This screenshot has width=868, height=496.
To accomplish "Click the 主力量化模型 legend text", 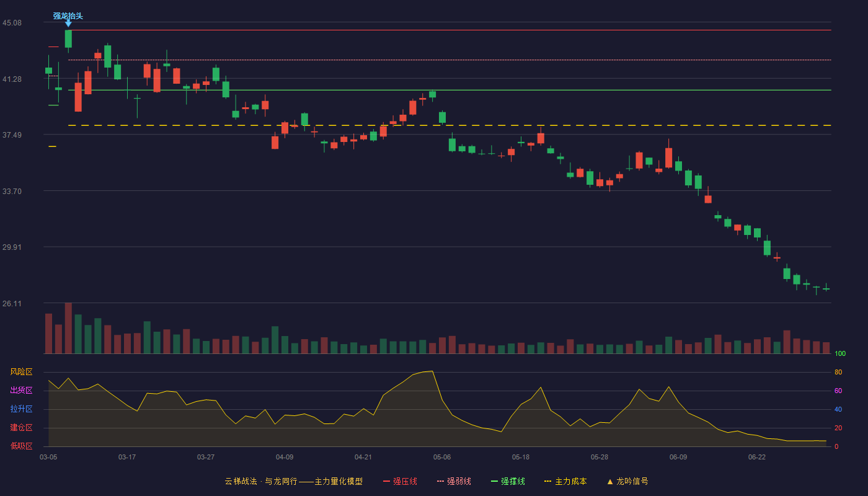I will click(x=339, y=481).
